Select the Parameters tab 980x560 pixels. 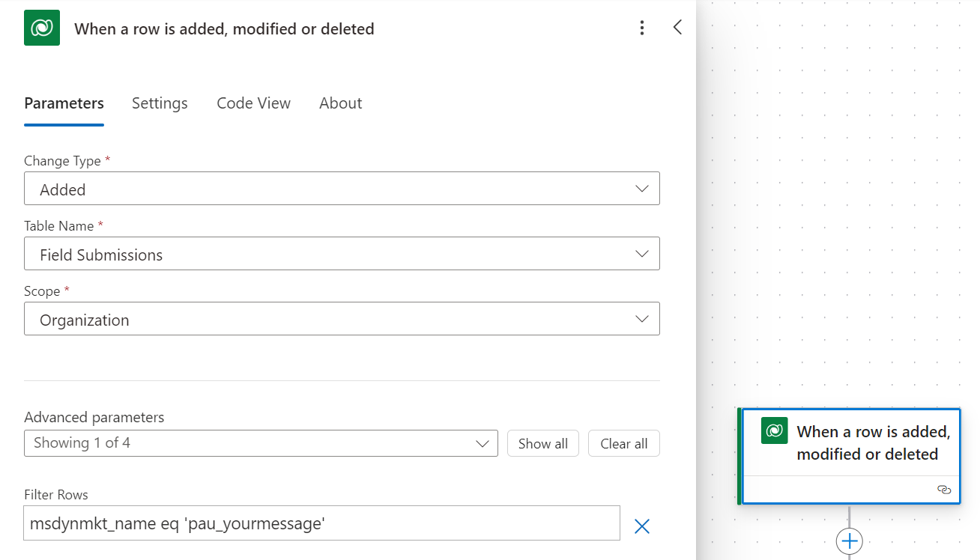pyautogui.click(x=64, y=103)
